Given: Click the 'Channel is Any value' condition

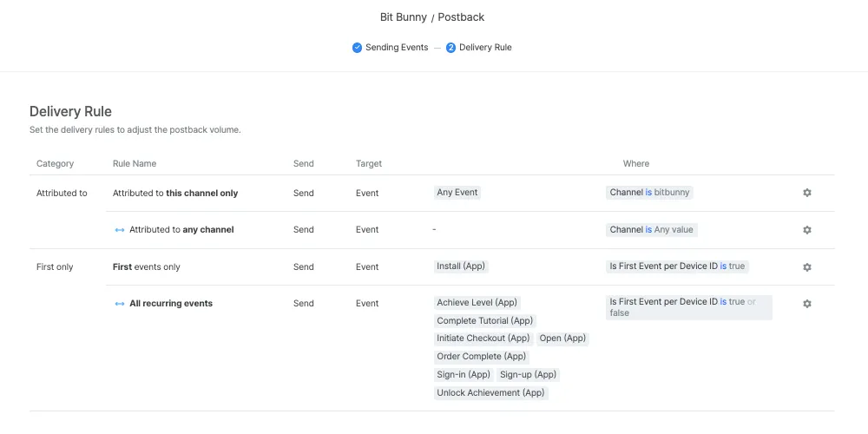Looking at the screenshot, I should 653,230.
